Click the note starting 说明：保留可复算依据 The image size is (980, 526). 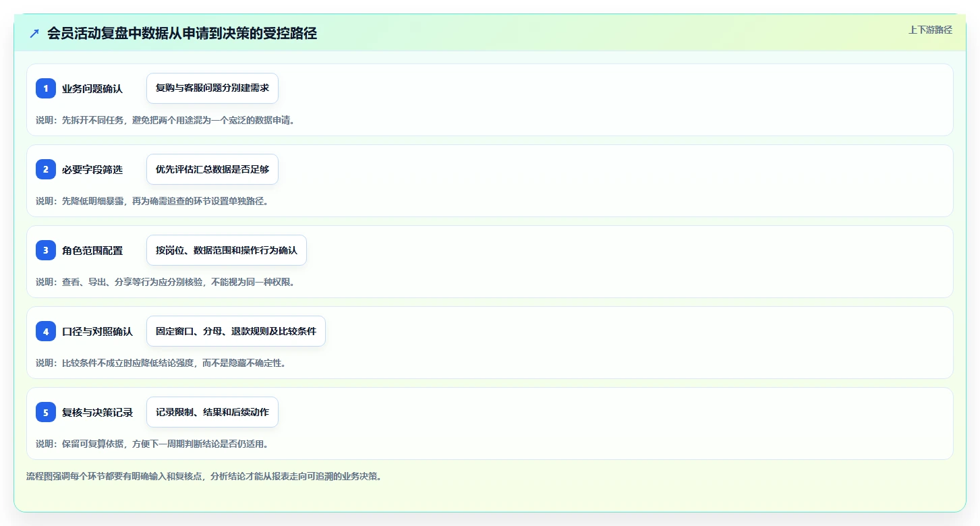[x=152, y=444]
